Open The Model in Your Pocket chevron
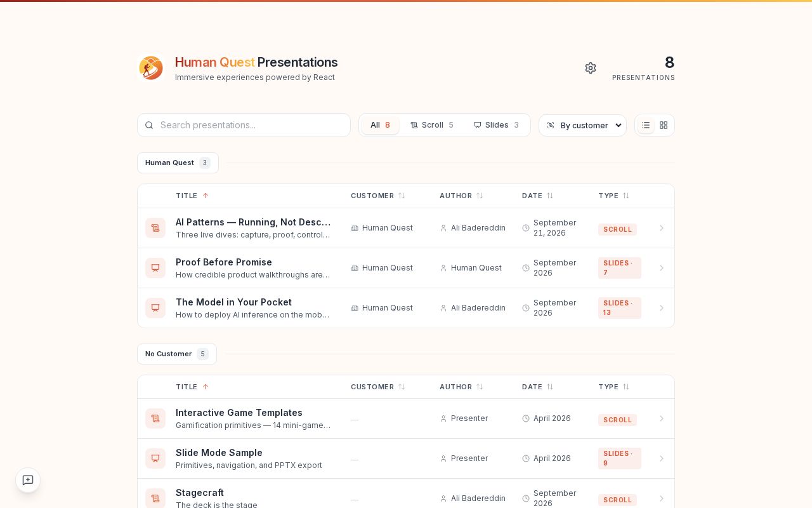The image size is (812, 508). (x=661, y=308)
